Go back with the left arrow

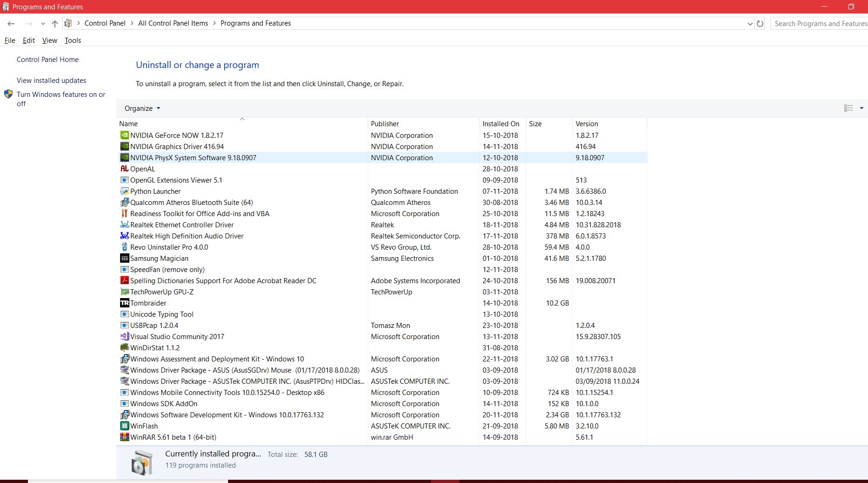coord(11,24)
